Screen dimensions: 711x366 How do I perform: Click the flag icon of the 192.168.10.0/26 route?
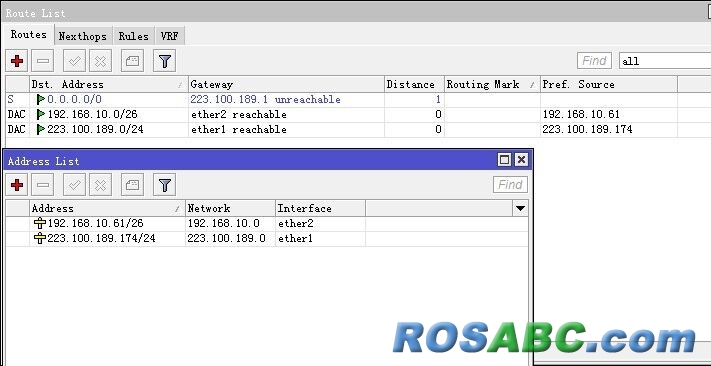[41, 114]
